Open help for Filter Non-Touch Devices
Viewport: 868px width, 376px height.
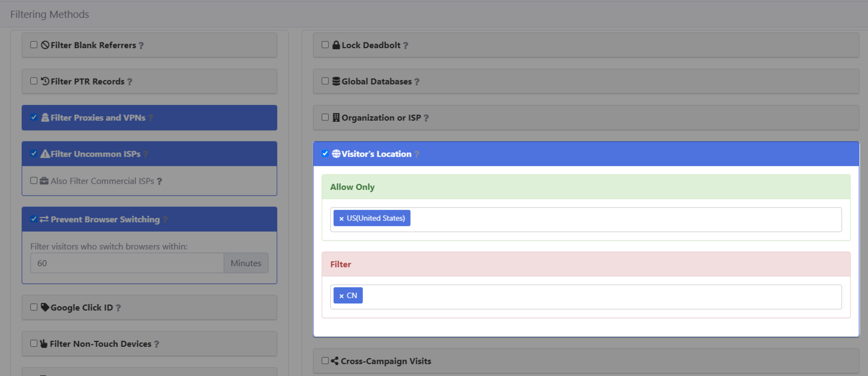[157, 344]
